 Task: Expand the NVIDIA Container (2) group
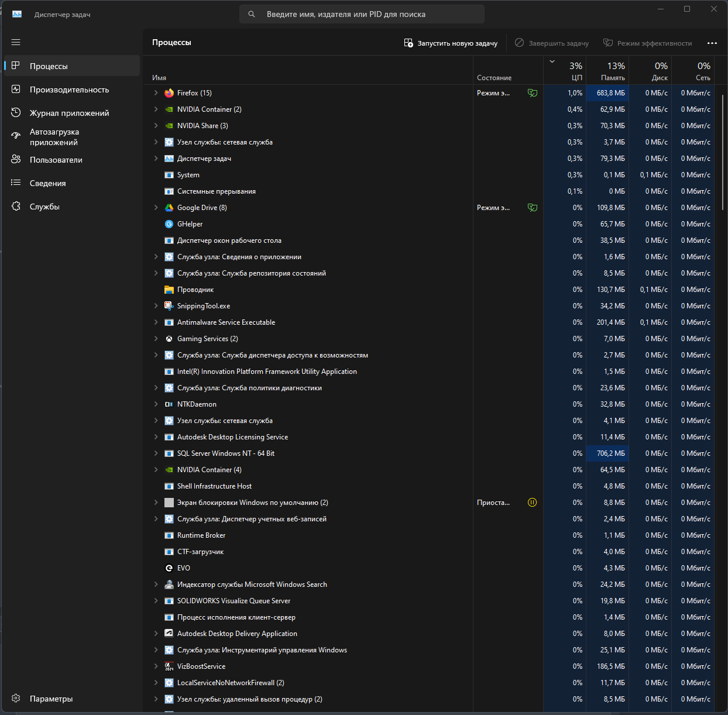click(x=156, y=109)
